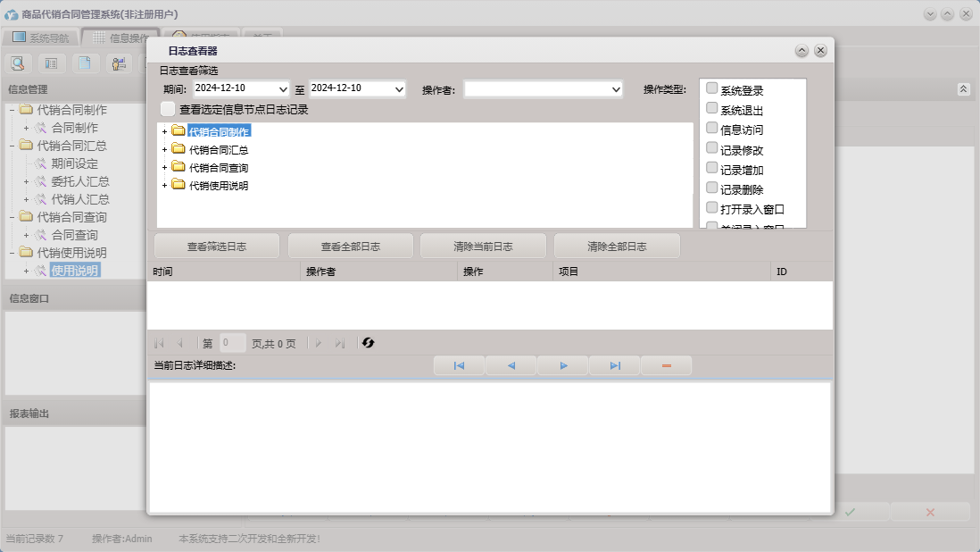
Task: Enable 查看选定信息节点日志记录 checkbox
Action: (x=168, y=109)
